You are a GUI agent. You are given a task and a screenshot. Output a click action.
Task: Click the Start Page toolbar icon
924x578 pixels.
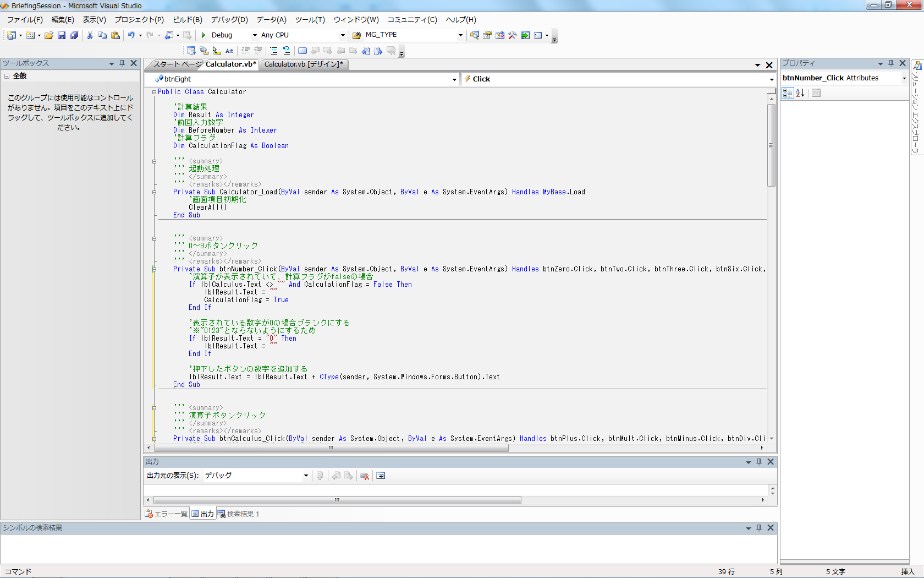click(x=525, y=35)
